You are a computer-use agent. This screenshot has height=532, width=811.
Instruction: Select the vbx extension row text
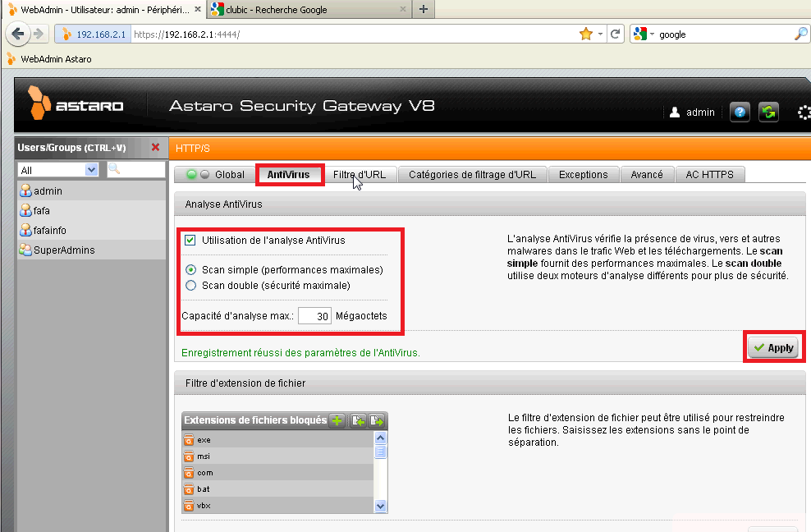204,506
